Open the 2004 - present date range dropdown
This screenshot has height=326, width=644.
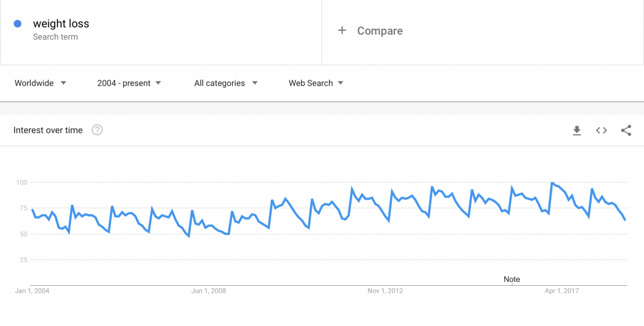click(129, 84)
